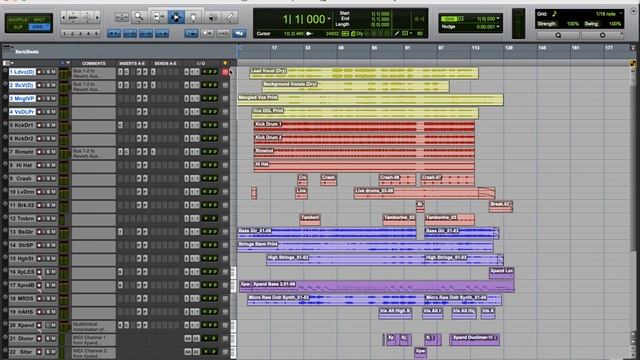This screenshot has height=360, width=640.
Task: Mute track 5 KckDr1
Action: (53, 125)
